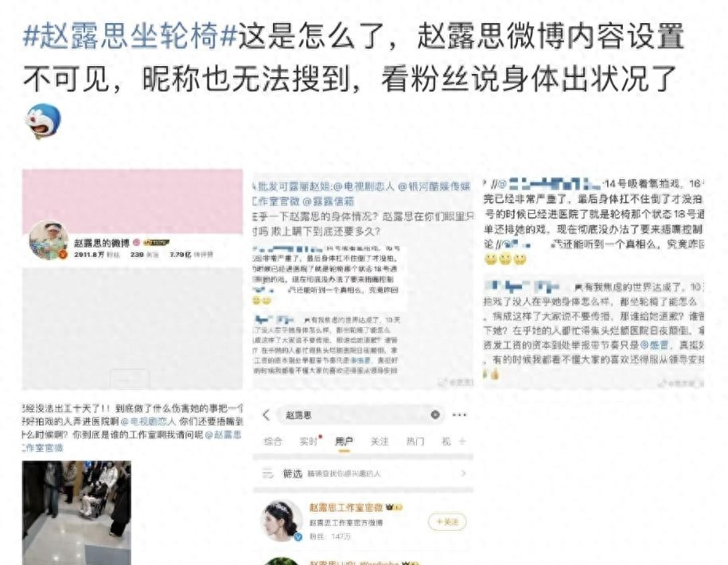The width and height of the screenshot is (728, 565).
Task: Click the Doraemon emoji in the post
Action: (x=43, y=121)
